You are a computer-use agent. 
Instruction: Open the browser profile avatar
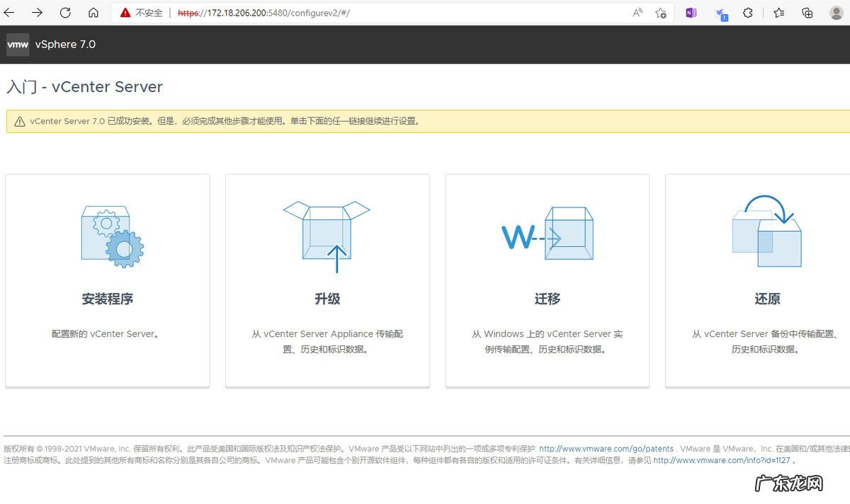[x=835, y=13]
